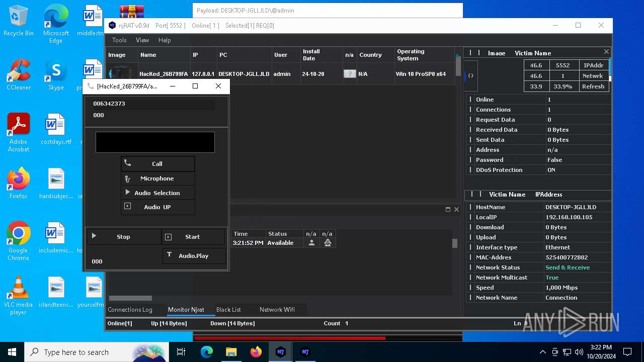This screenshot has height=362, width=644.
Task: Switch to the Black List tab
Action: (228, 310)
